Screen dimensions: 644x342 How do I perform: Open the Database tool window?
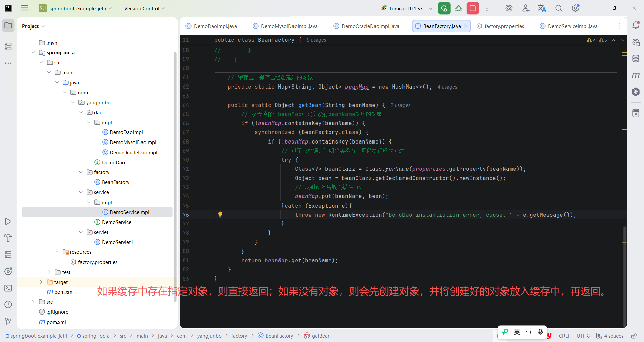(636, 59)
